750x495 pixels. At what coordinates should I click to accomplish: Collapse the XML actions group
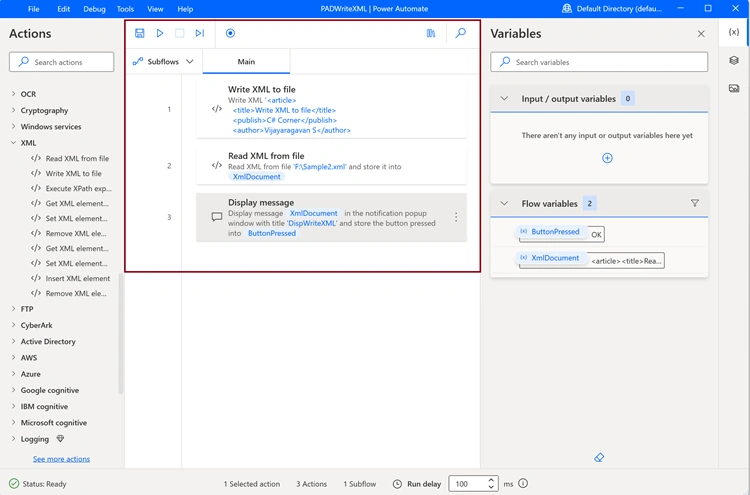click(x=13, y=143)
